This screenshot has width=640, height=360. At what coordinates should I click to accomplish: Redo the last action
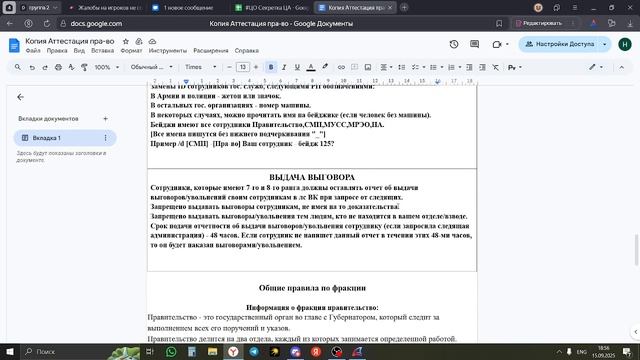pyautogui.click(x=45, y=67)
